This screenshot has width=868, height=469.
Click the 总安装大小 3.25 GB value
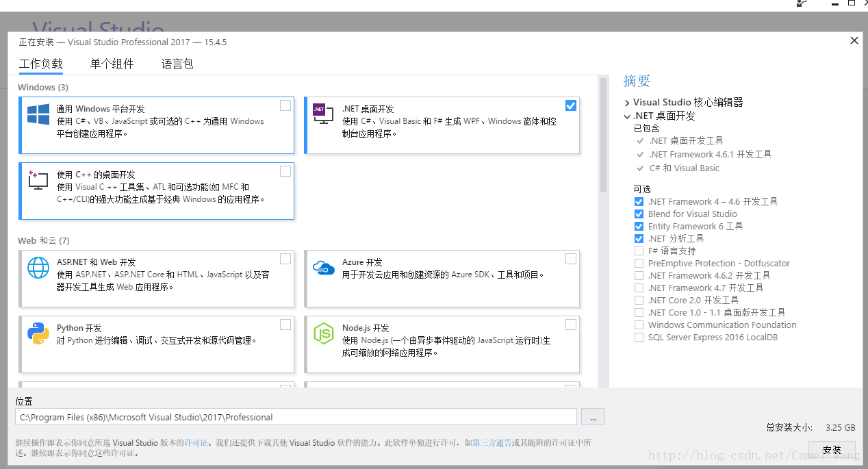coord(841,427)
